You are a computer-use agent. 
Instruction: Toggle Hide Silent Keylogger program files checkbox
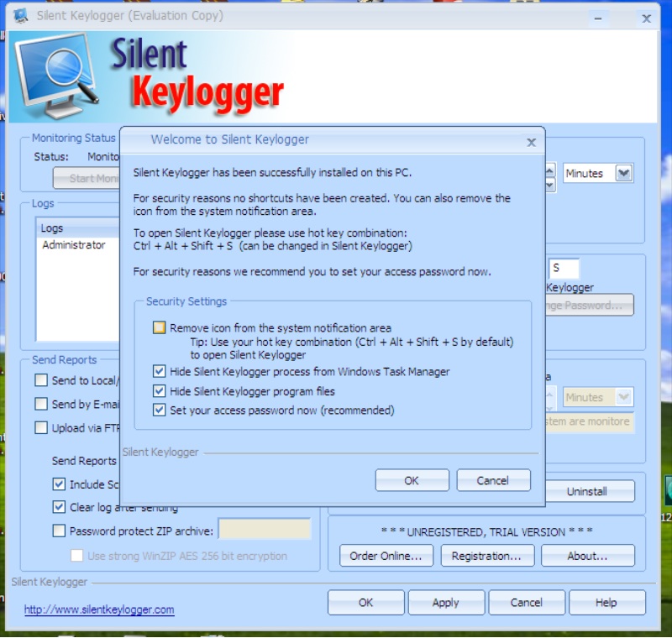tap(160, 391)
